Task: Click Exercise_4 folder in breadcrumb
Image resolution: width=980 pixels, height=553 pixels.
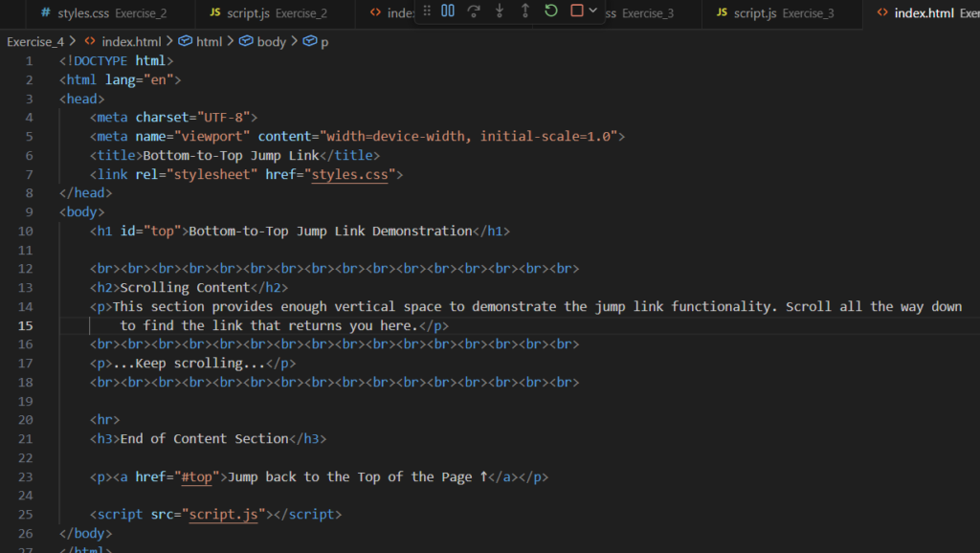Action: (34, 42)
